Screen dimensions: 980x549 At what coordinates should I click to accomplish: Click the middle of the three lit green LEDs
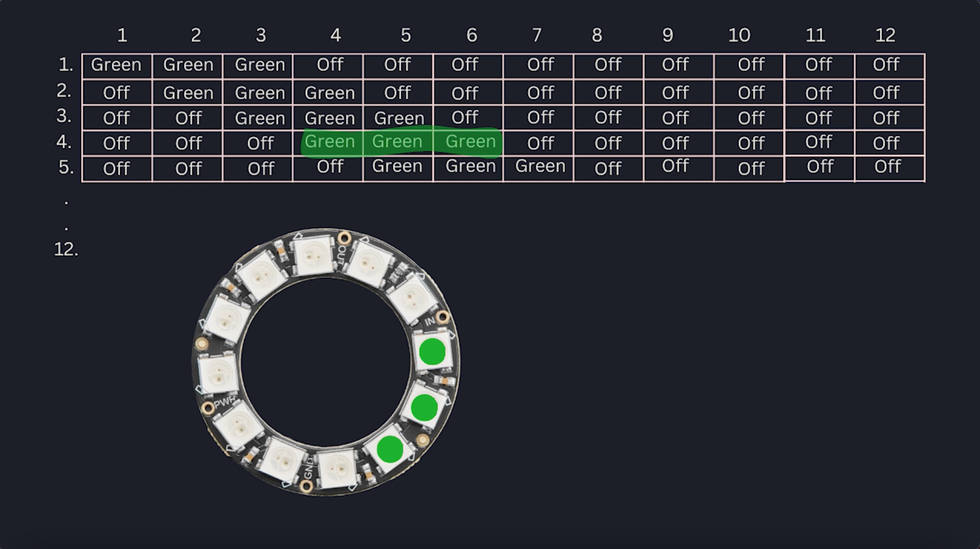[424, 408]
